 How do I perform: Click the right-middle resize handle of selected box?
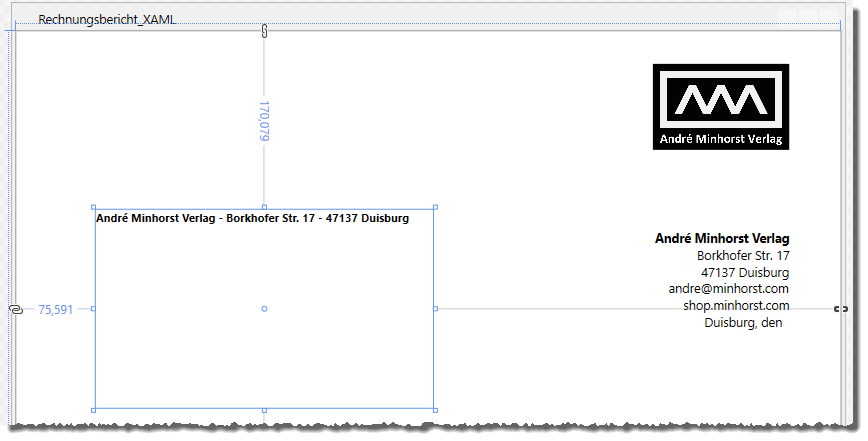(x=435, y=309)
